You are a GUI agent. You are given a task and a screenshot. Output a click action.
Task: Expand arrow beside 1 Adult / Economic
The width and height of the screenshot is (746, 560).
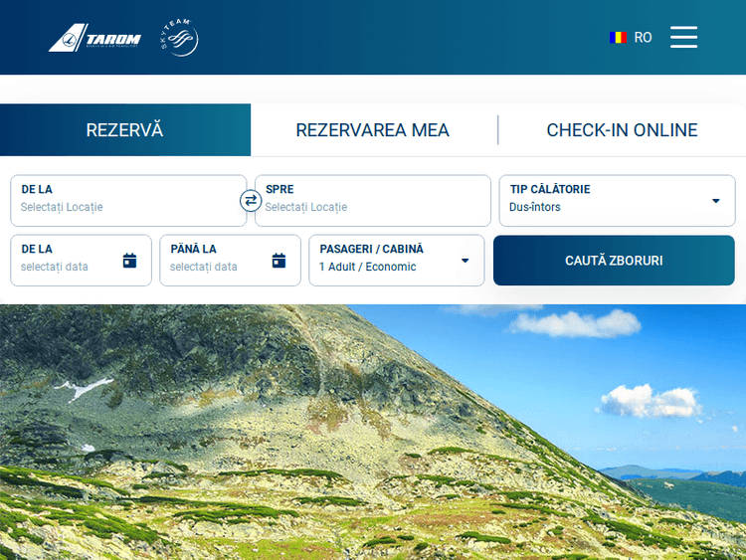(x=466, y=261)
